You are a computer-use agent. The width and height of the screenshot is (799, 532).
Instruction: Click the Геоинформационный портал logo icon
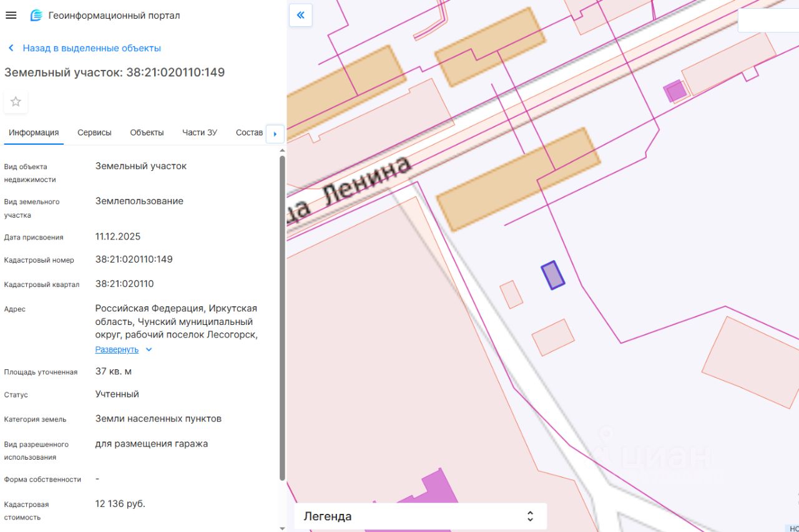pos(36,16)
